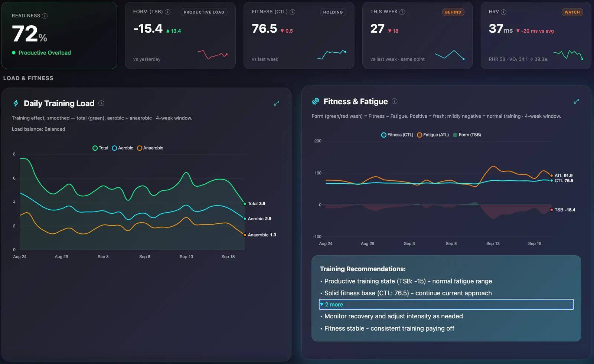The height and width of the screenshot is (364, 594).
Task: Toggle the Anaerobic series in legend
Action: coord(150,148)
